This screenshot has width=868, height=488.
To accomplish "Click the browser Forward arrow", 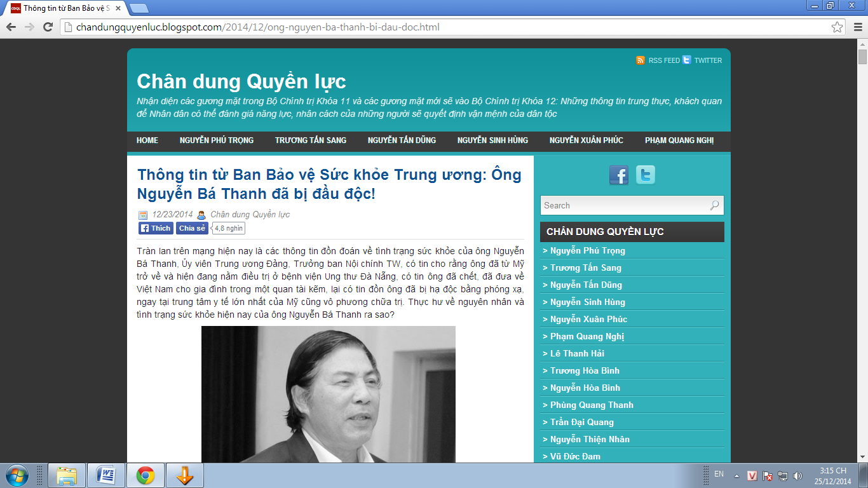I will [x=29, y=27].
